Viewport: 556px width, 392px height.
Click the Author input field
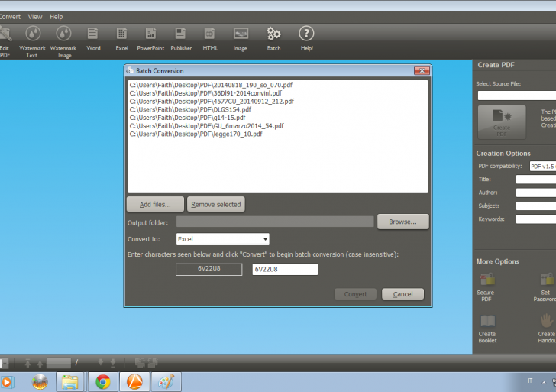(536, 193)
